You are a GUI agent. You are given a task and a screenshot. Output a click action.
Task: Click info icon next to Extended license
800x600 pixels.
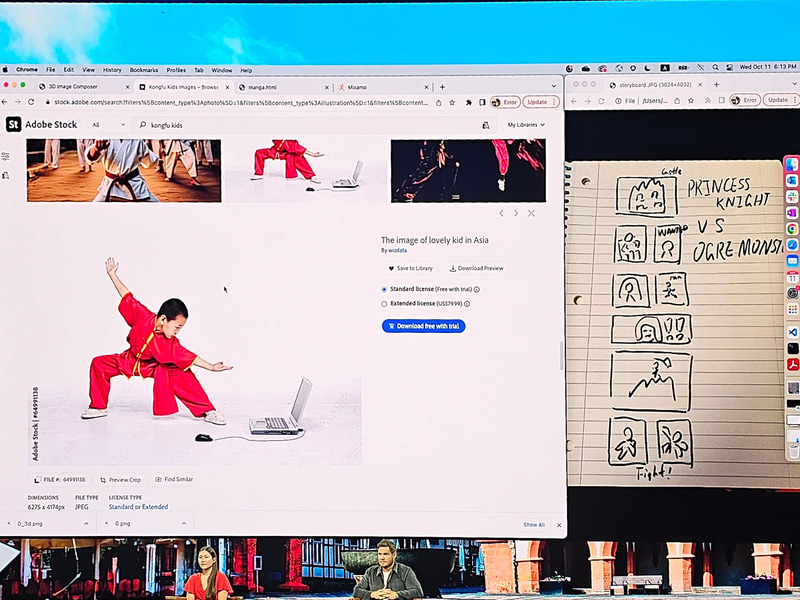(x=467, y=304)
